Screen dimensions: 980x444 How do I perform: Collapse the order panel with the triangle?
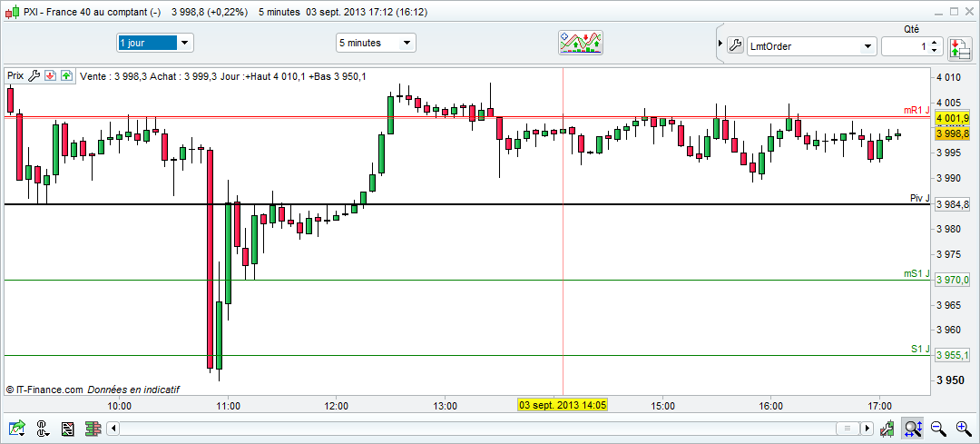[x=720, y=44]
